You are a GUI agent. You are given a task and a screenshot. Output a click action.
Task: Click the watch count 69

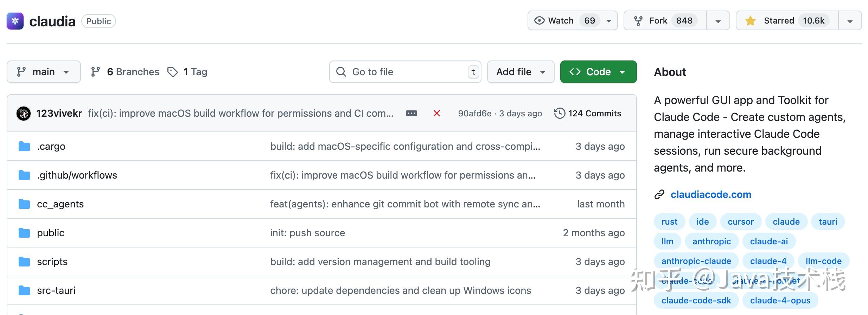589,21
